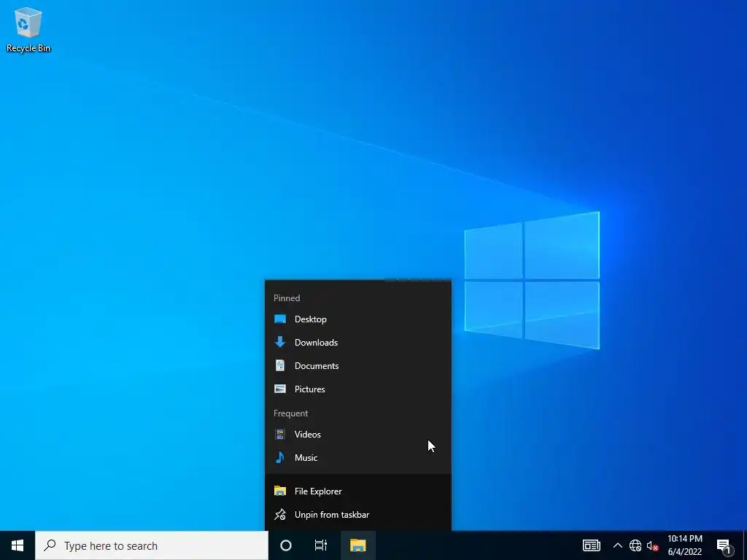Open Pictures from the jump list
747x560 pixels.
tap(357, 389)
